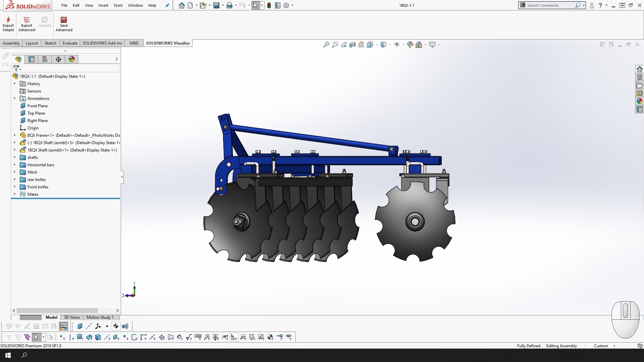Click the Zoom to Fit icon
This screenshot has width=644, height=362.
point(326,45)
